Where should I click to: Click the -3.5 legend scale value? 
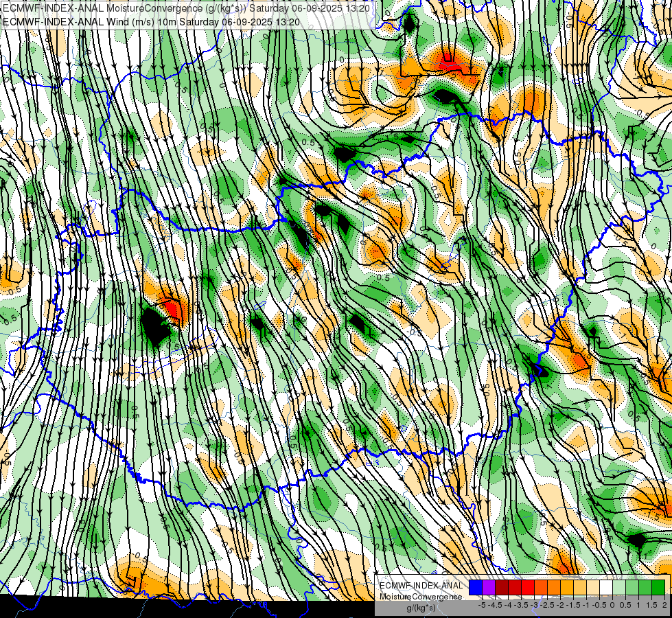[x=521, y=605]
